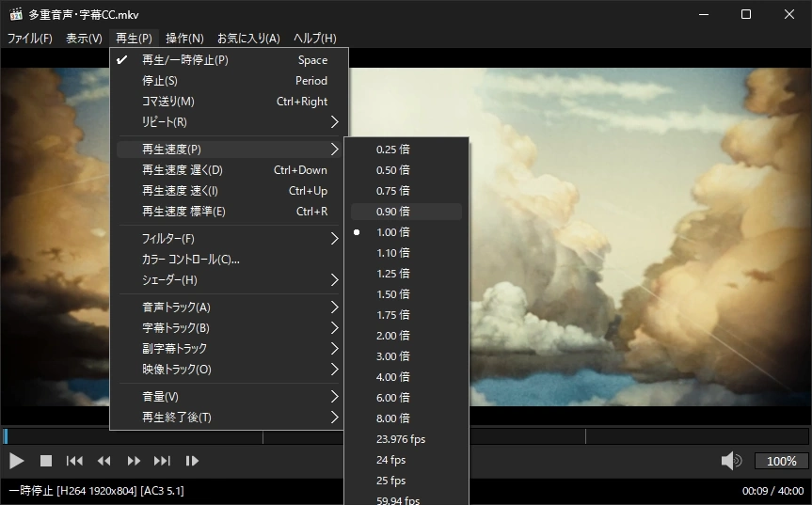Click the Stop square button
This screenshot has height=505, width=812.
[45, 461]
